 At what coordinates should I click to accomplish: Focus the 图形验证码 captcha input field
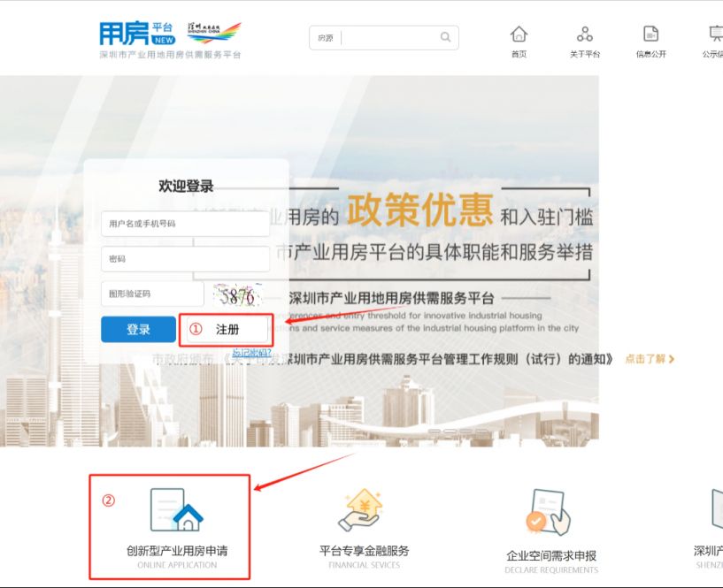point(152,294)
